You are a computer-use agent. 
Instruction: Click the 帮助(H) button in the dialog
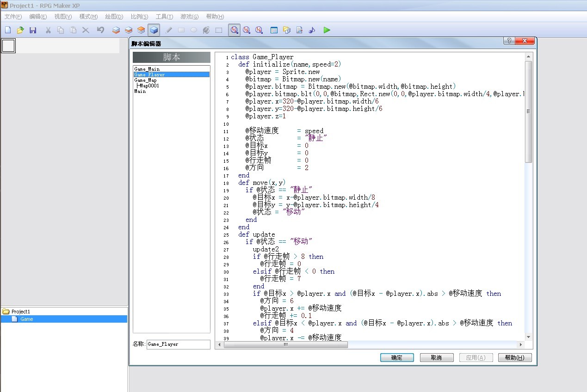(515, 358)
